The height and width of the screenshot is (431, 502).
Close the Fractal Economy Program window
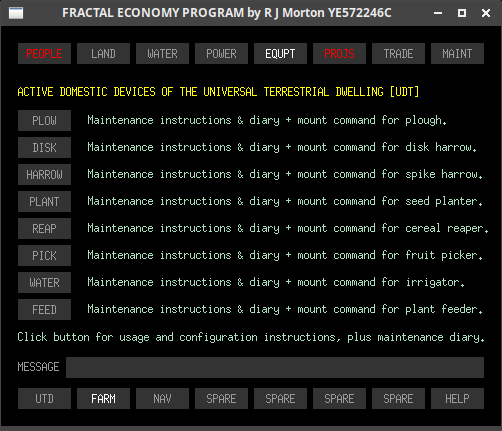tap(486, 13)
